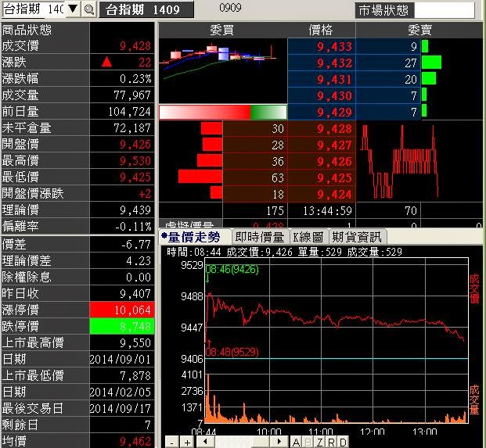486x448 pixels.
Task: Click the chart scroll left arrow
Action: coord(205,442)
